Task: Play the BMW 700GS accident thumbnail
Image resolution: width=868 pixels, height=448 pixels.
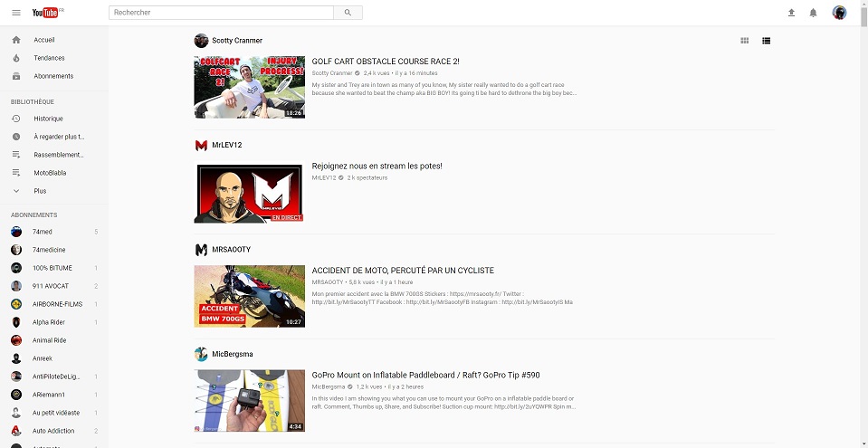Action: [x=249, y=296]
